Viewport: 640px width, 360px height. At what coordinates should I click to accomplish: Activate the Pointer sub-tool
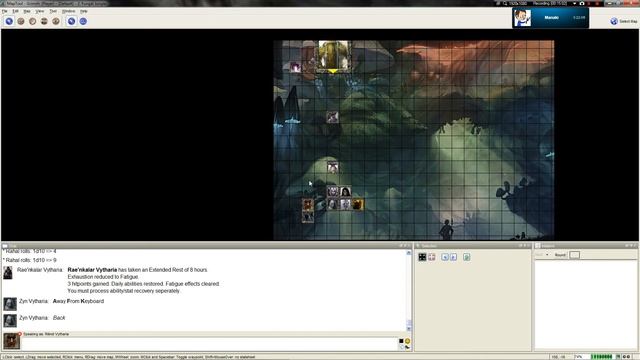(71, 21)
